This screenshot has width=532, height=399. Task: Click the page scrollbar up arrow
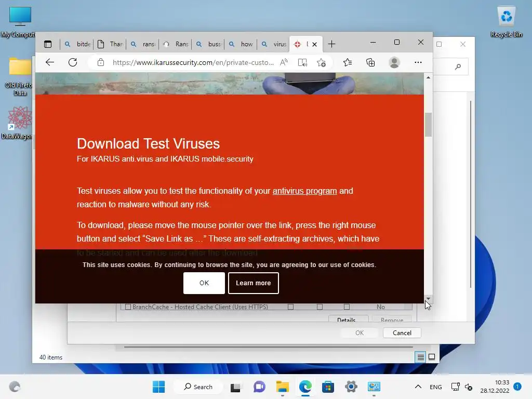pyautogui.click(x=428, y=77)
